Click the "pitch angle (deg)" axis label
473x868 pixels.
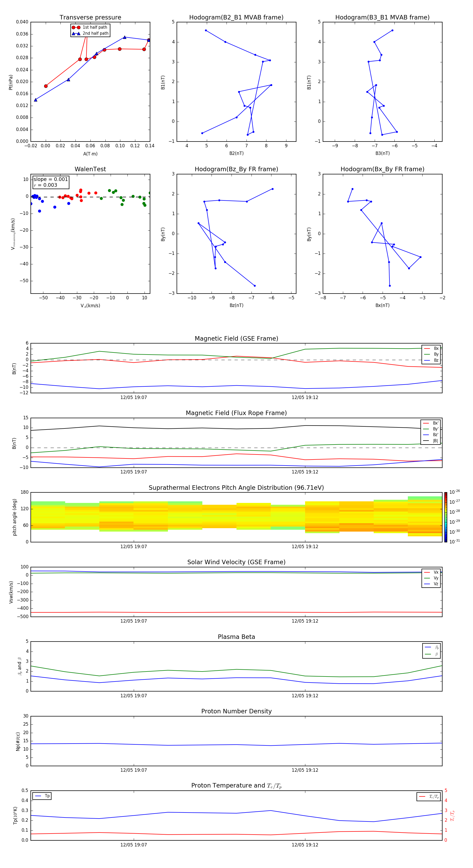(x=14, y=517)
